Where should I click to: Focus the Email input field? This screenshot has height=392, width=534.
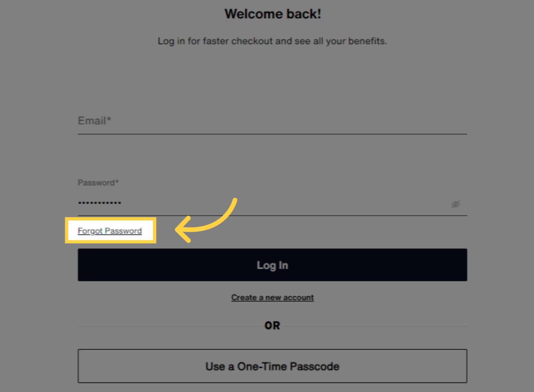272,121
